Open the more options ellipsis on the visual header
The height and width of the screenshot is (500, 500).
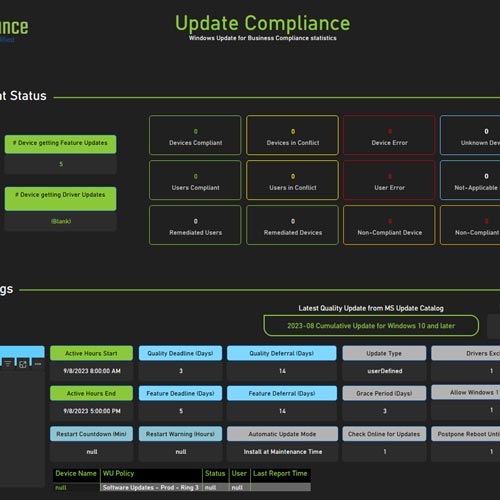38,364
